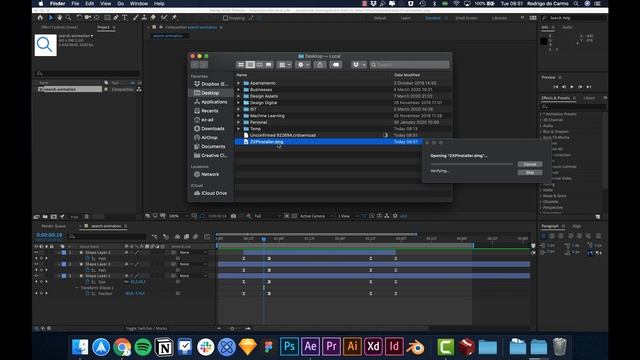The height and width of the screenshot is (360, 640).
Task: Select the Selection arrow tool
Action: click(x=51, y=18)
